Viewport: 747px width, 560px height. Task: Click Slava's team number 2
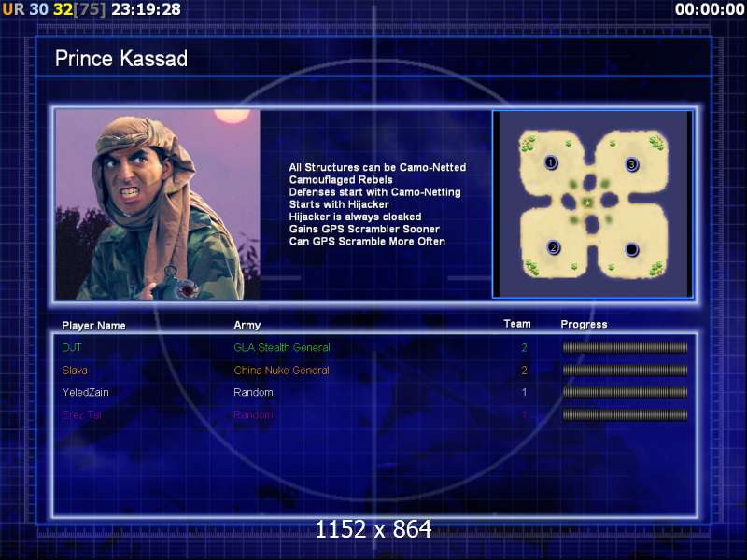[x=524, y=370]
